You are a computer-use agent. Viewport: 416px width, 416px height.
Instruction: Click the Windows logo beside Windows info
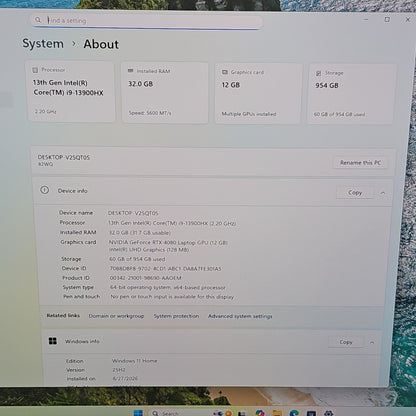[53, 341]
